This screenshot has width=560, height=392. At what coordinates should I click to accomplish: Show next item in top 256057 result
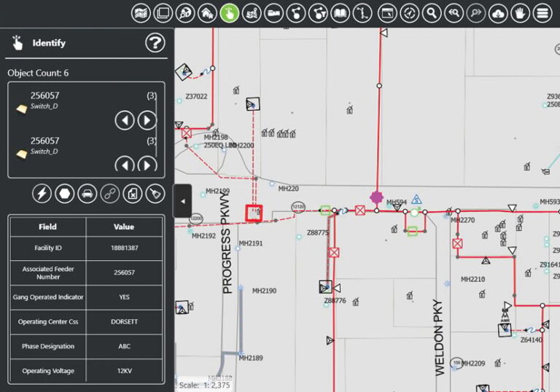point(147,120)
